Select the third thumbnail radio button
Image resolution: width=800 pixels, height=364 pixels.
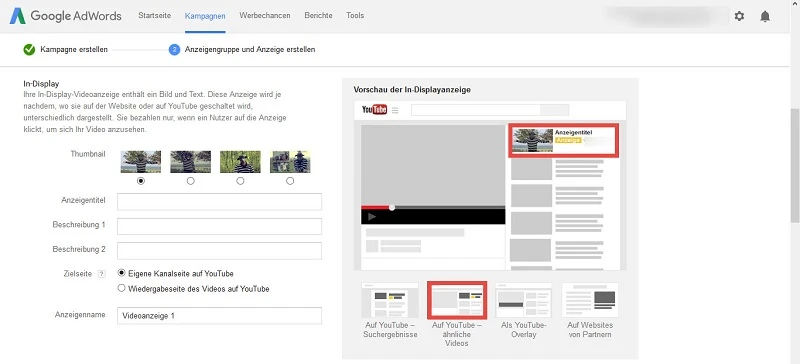pyautogui.click(x=240, y=181)
